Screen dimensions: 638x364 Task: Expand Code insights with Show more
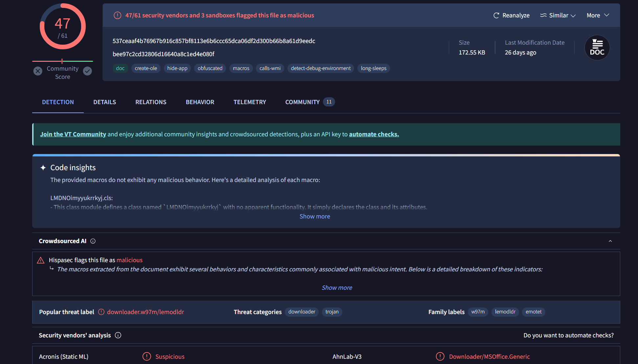point(314,216)
